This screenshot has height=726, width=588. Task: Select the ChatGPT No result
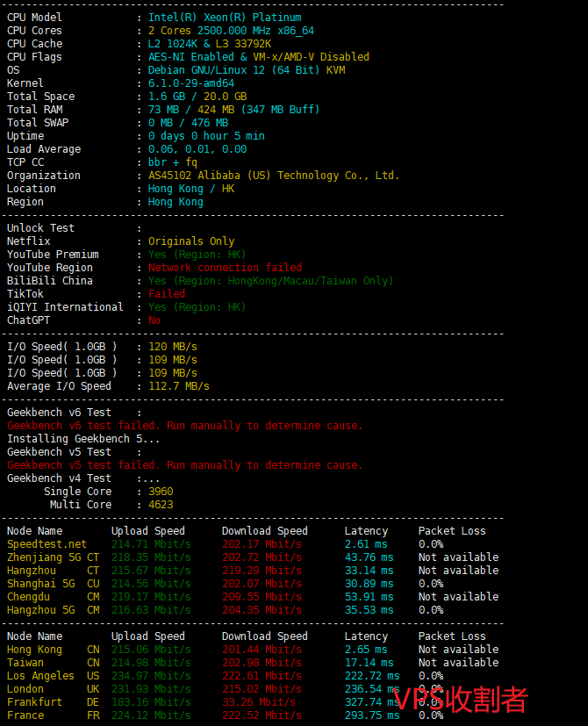154,320
